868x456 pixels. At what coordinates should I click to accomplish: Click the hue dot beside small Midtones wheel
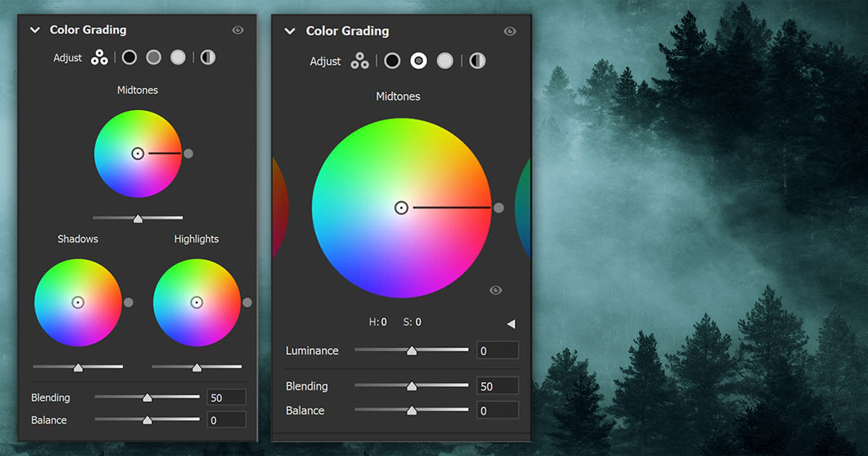(x=188, y=153)
